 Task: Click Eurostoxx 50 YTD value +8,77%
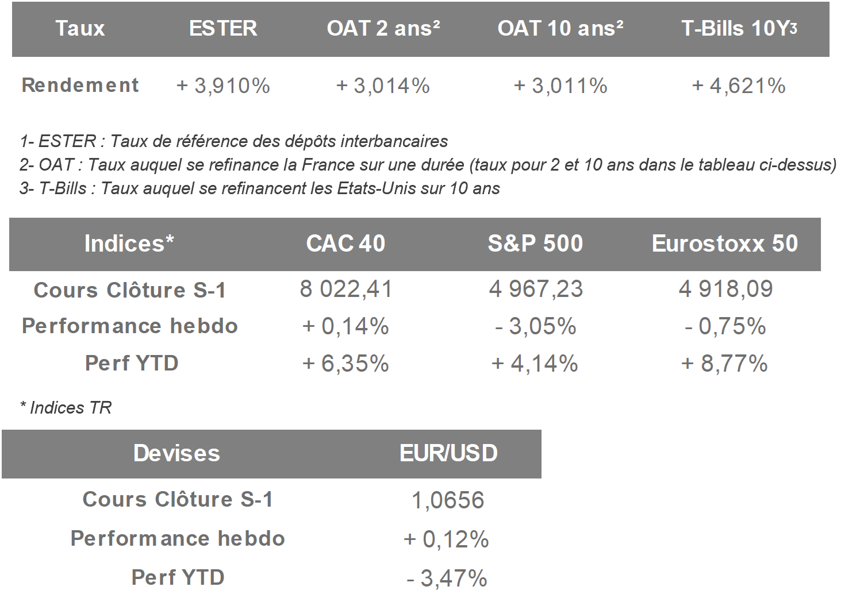pyautogui.click(x=724, y=364)
